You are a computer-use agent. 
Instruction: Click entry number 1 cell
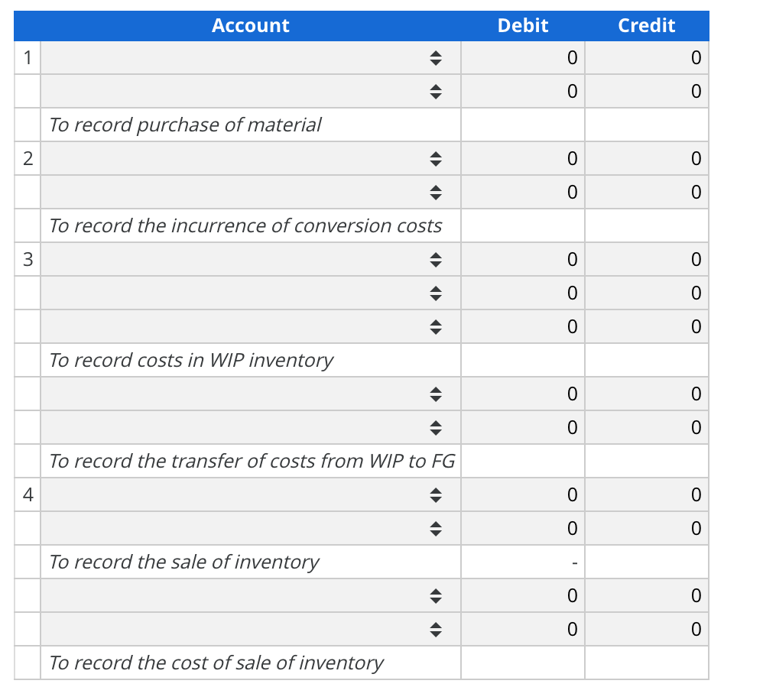[x=28, y=58]
